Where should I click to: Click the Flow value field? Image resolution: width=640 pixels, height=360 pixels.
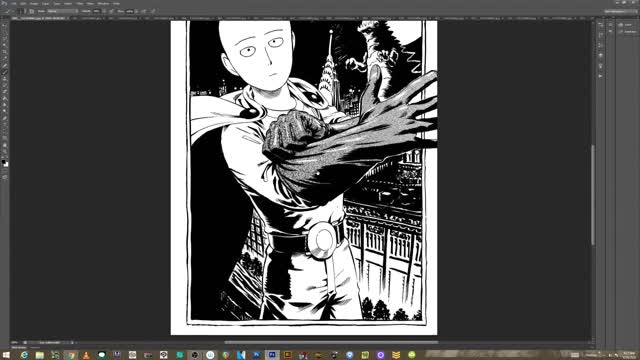(x=130, y=11)
